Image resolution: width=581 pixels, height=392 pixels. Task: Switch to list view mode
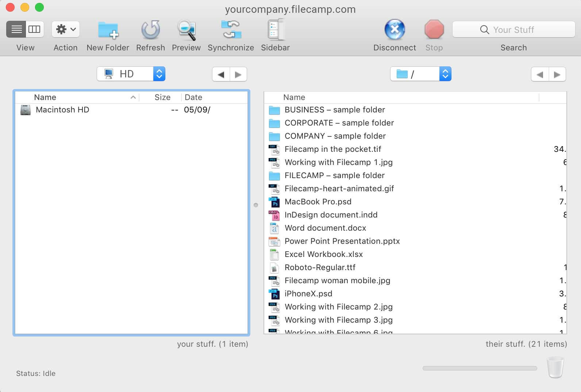pyautogui.click(x=16, y=29)
